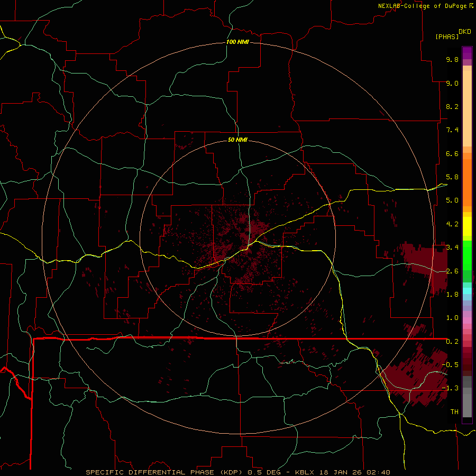This screenshot has height=476, width=476.
Task: Click the 1.0 scale value
Action: tap(452, 318)
